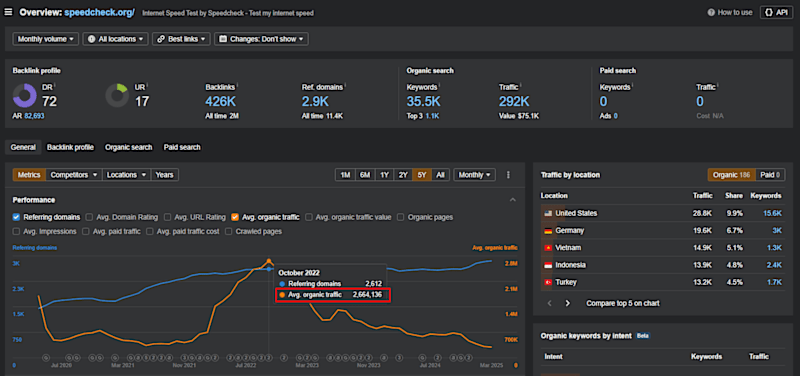
Task: Select the Organic 186 traffic toggle
Action: click(731, 174)
